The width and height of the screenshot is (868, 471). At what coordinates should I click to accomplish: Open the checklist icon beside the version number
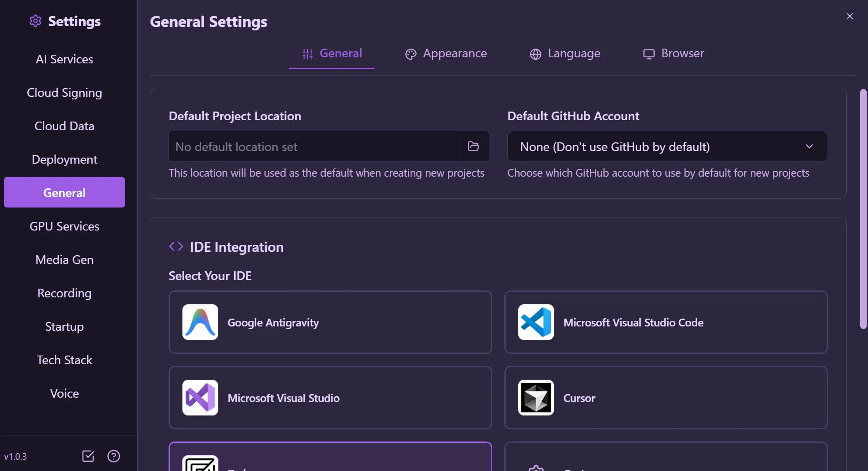[88, 456]
